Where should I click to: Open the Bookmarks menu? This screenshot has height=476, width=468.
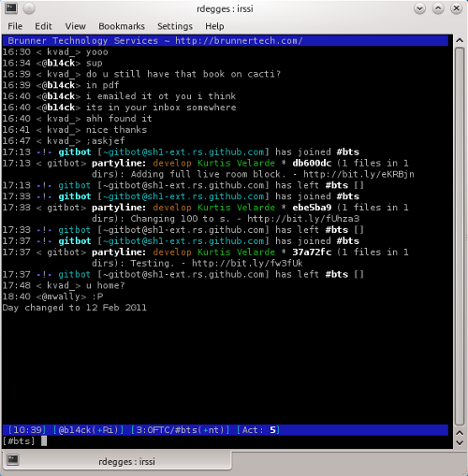coord(122,26)
